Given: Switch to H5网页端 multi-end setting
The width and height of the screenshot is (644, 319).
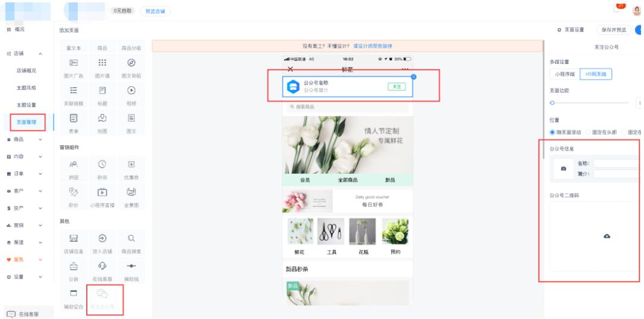Looking at the screenshot, I should point(596,74).
